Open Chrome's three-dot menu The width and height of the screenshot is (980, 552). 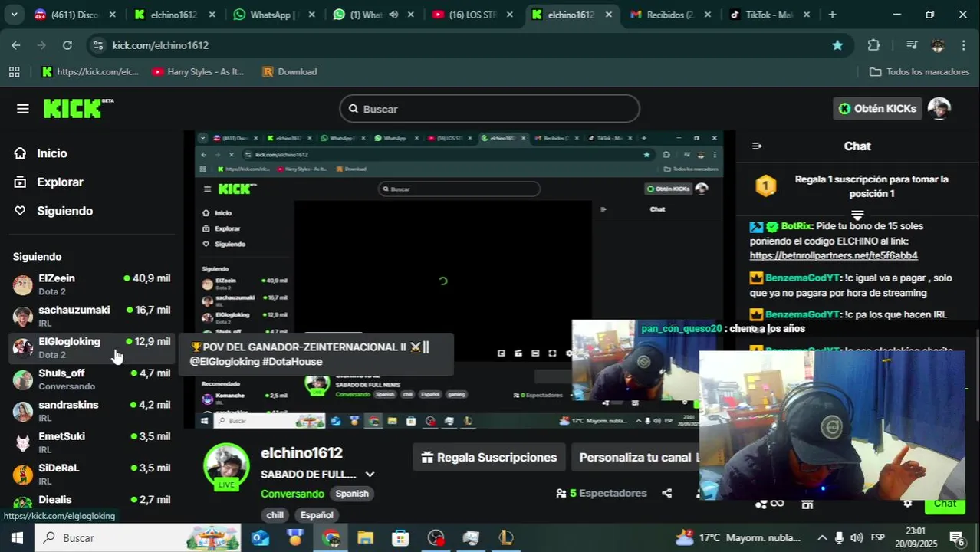[963, 45]
